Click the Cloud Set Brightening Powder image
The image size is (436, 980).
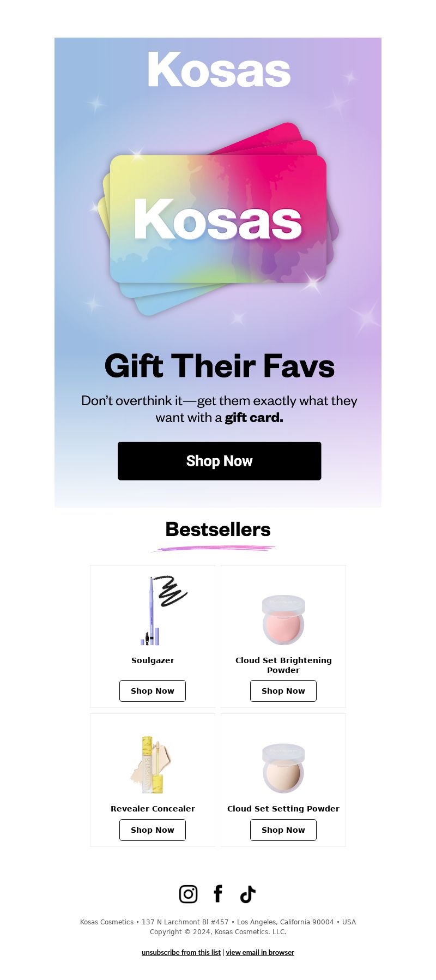pos(283,620)
